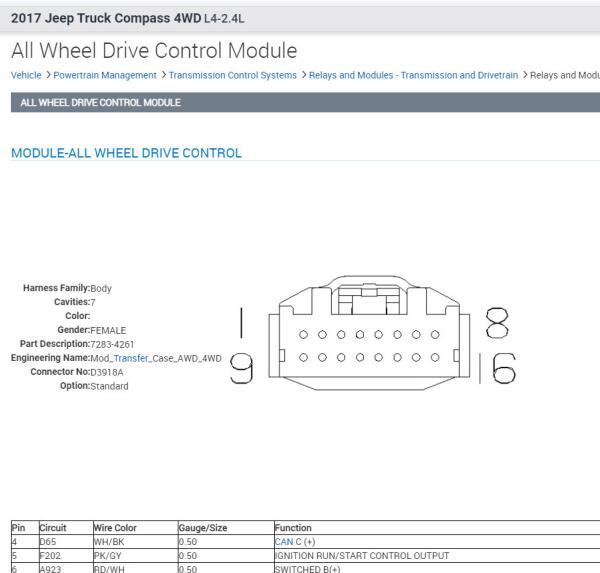Open Powertrain Management breadcrumb link
This screenshot has height=573, width=600.
[105, 75]
